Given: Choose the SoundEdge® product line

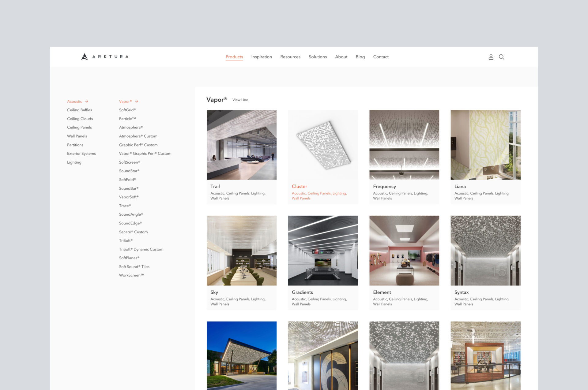Looking at the screenshot, I should [130, 224].
